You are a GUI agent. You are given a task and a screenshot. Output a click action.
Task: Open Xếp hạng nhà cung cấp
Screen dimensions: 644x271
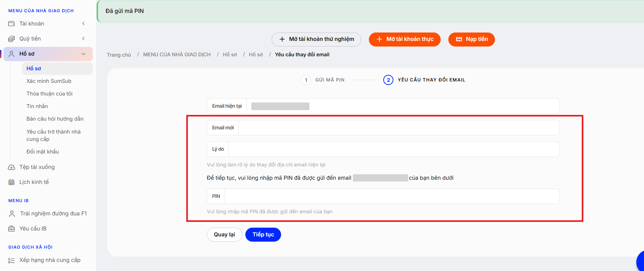50,260
